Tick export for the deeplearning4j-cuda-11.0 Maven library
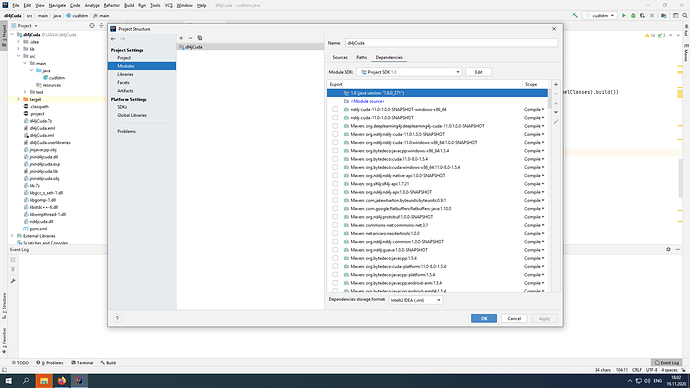Screen dimensions: 690x388 tap(335, 126)
